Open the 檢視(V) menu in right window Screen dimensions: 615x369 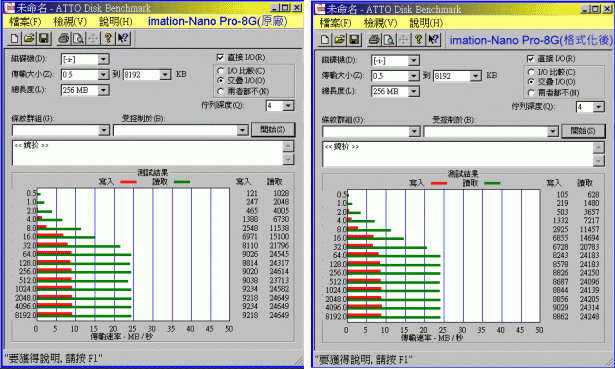click(x=380, y=23)
